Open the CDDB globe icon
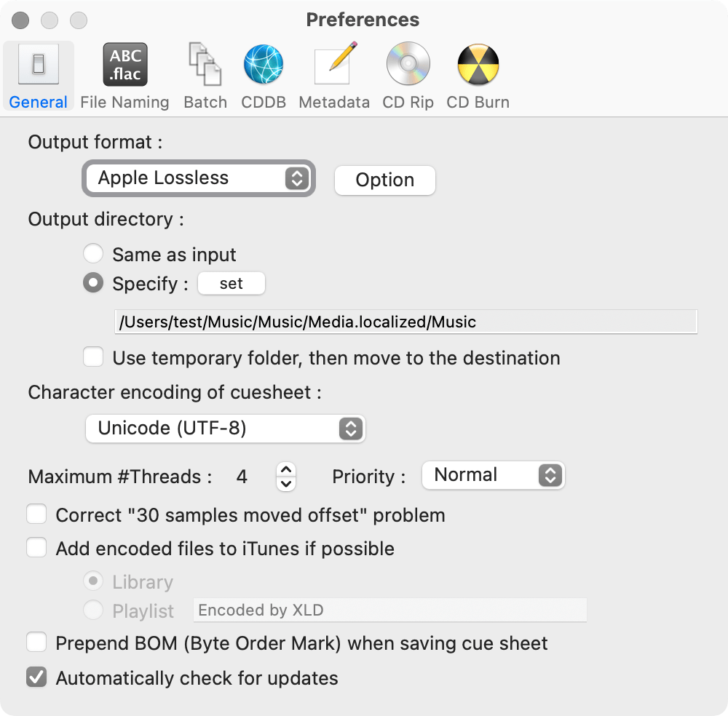Viewport: 728px width, 716px height. tap(264, 65)
